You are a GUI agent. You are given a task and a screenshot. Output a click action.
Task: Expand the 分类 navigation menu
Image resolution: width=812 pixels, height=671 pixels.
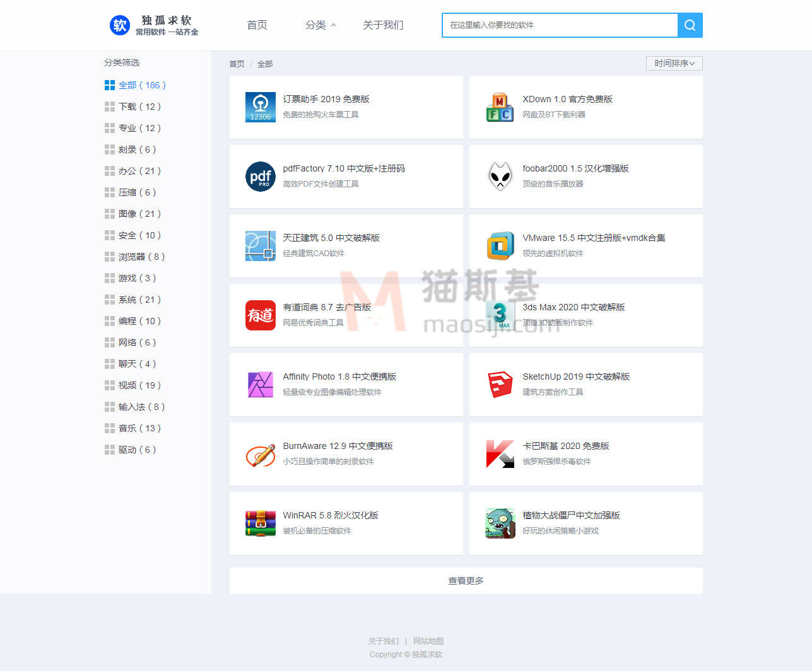321,25
